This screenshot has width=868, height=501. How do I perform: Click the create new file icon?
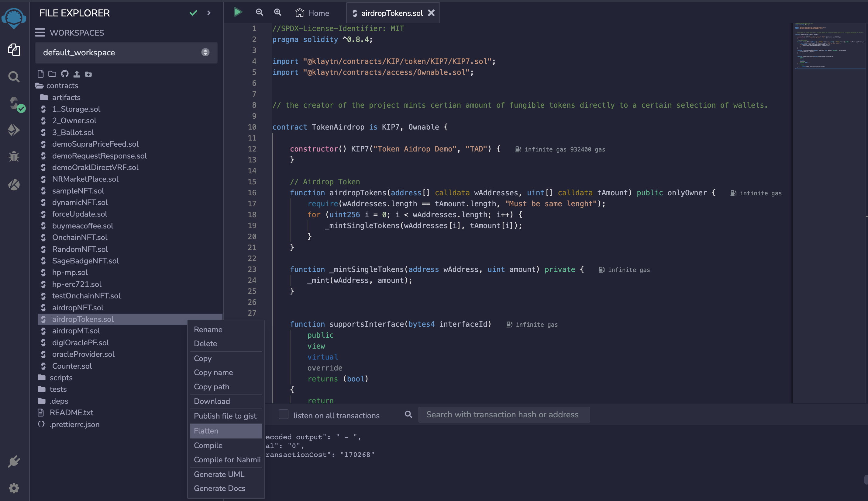(x=40, y=74)
